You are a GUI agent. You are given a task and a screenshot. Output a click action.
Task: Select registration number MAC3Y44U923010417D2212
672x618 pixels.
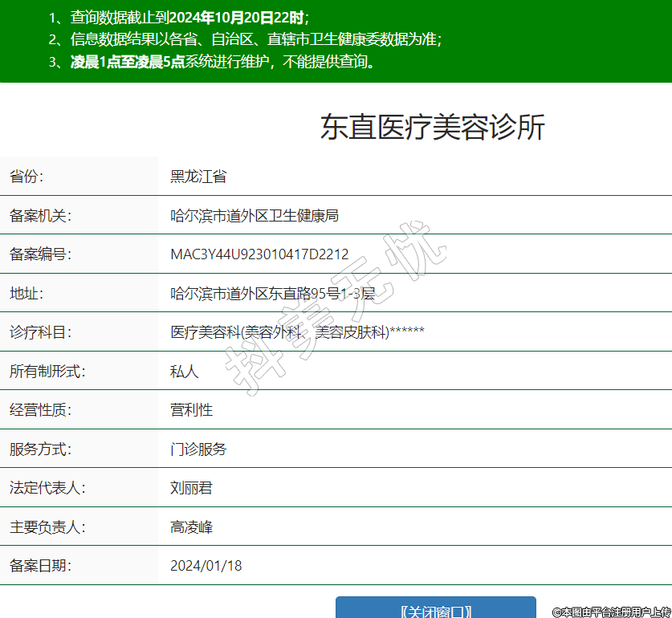pyautogui.click(x=259, y=254)
